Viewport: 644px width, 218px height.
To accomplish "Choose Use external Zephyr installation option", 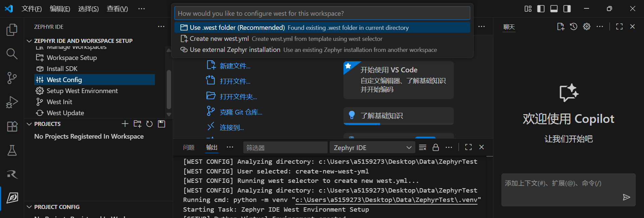I will 322,50.
